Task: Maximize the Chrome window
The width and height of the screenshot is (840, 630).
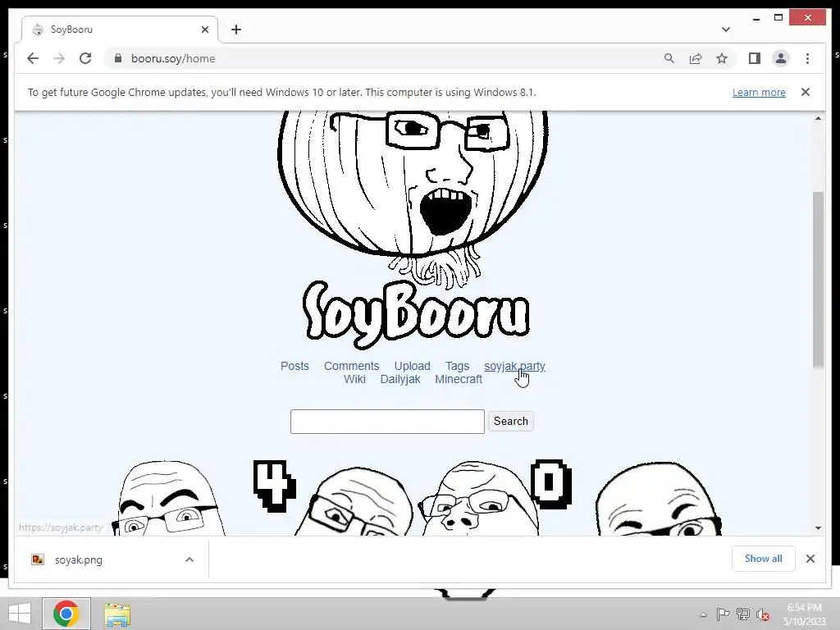Action: pyautogui.click(x=778, y=18)
